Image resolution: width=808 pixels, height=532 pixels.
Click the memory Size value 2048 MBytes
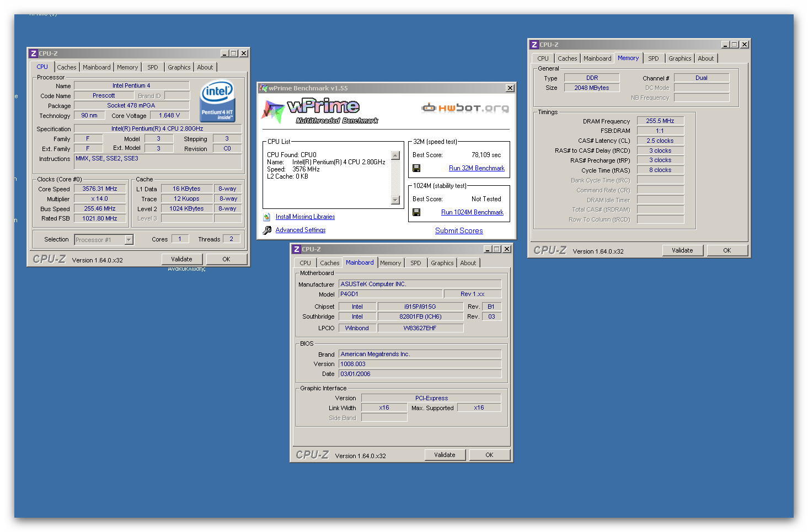point(592,88)
